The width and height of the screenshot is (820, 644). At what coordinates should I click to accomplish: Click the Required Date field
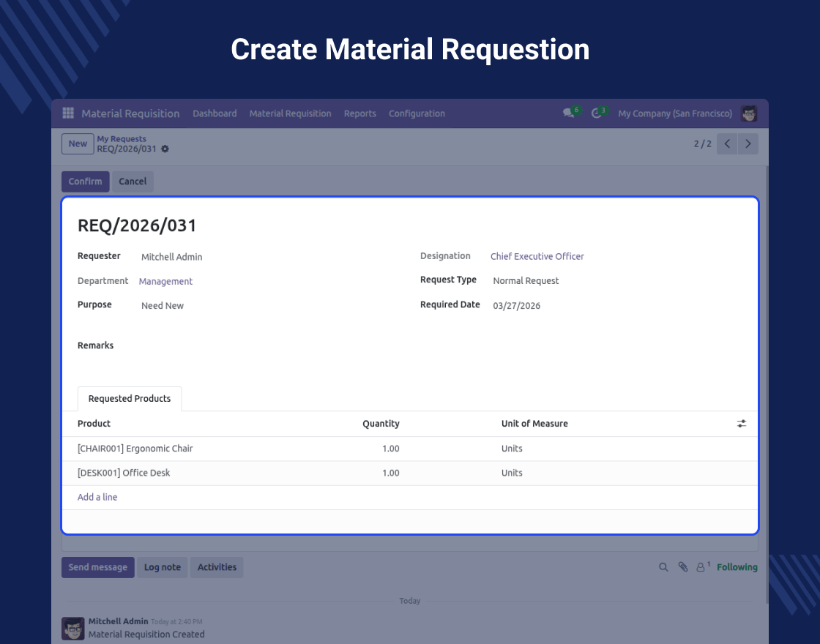[516, 306]
